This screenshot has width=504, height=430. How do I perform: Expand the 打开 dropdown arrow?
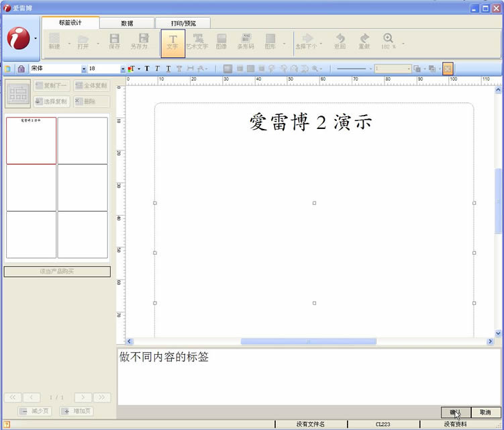click(x=98, y=43)
